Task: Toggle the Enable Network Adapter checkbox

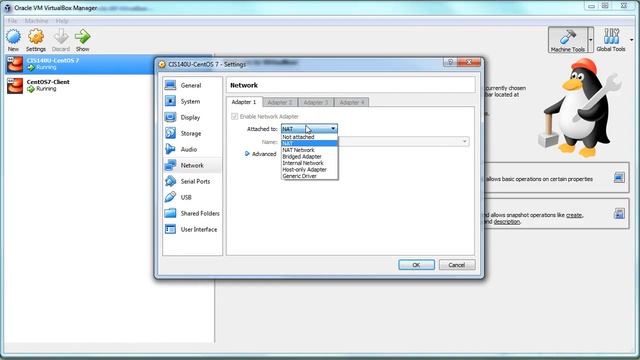Action: (235, 116)
